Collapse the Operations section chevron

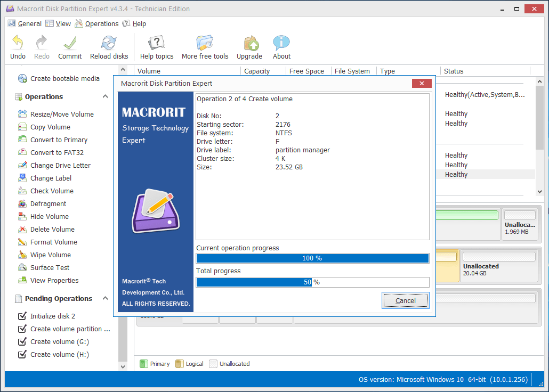click(105, 96)
